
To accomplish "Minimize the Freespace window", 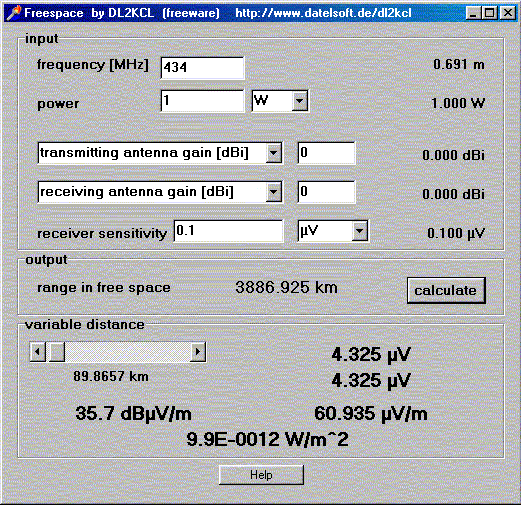I will [473, 13].
